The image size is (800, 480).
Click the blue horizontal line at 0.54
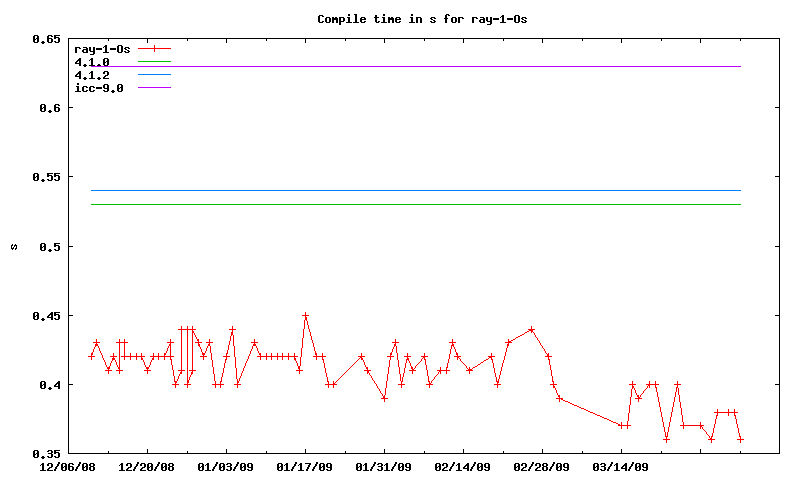tap(450, 190)
